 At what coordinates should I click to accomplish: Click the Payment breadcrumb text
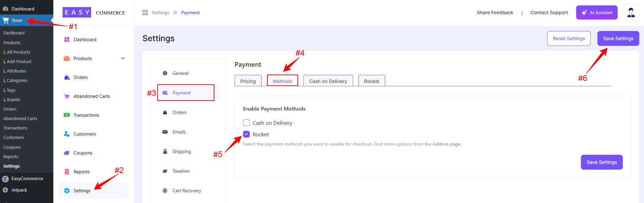click(x=190, y=12)
